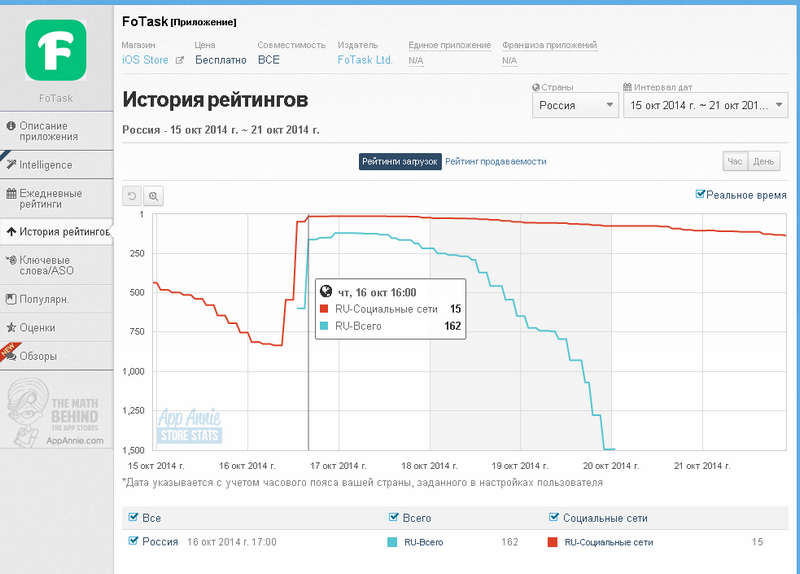The width and height of the screenshot is (800, 574).
Task: Open Ежедневные рейтинги in sidebar
Action: tap(56, 198)
